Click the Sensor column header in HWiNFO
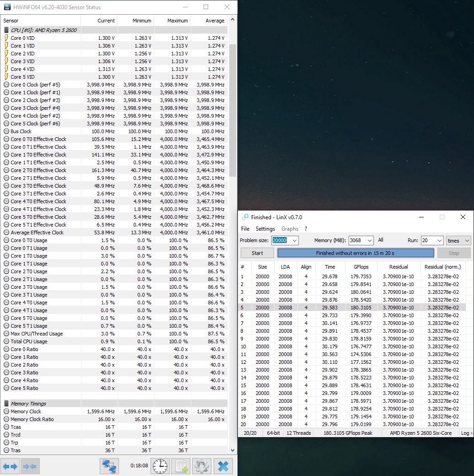 pyautogui.click(x=41, y=20)
